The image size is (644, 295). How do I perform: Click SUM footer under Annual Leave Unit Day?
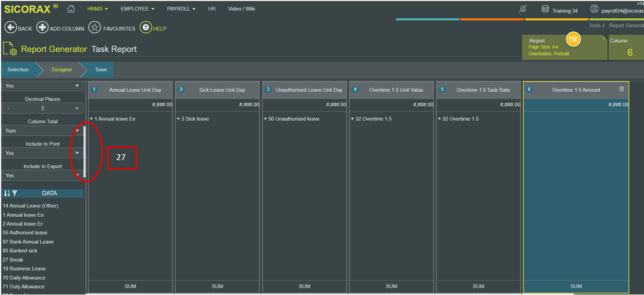(130, 286)
